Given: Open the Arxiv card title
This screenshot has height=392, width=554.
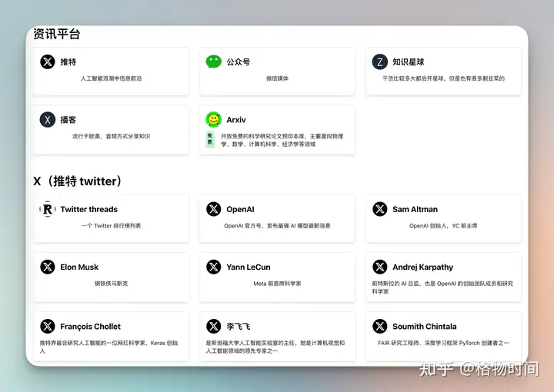Looking at the screenshot, I should coord(236,120).
